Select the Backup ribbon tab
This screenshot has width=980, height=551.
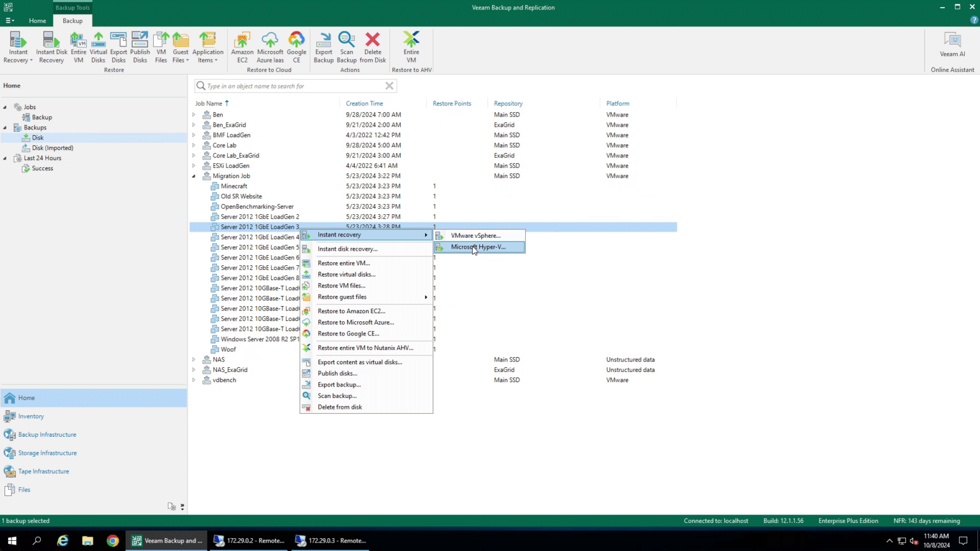[x=73, y=20]
